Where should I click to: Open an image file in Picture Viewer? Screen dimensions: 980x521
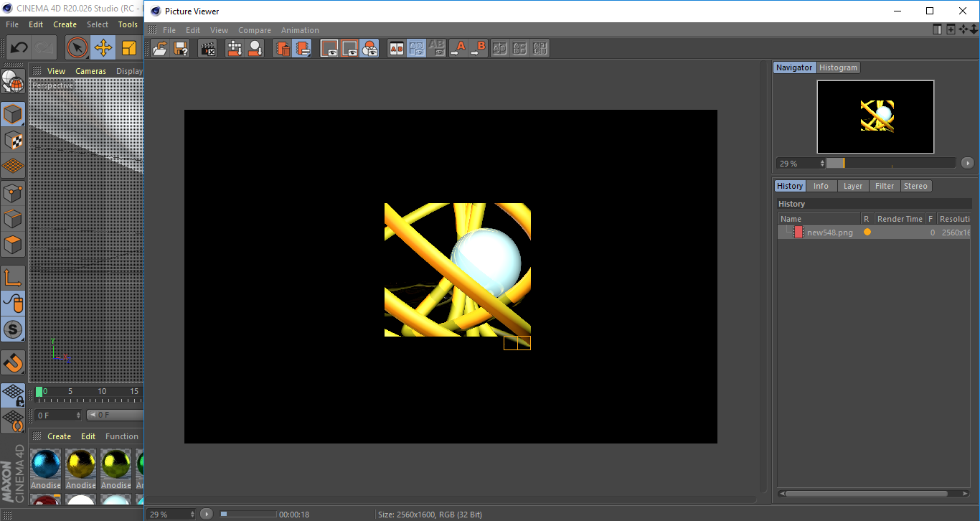coord(161,49)
